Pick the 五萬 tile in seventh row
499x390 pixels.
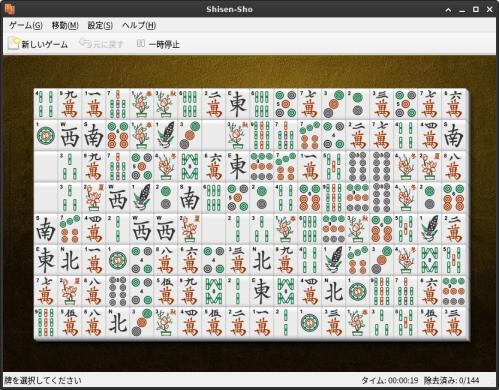click(166, 292)
